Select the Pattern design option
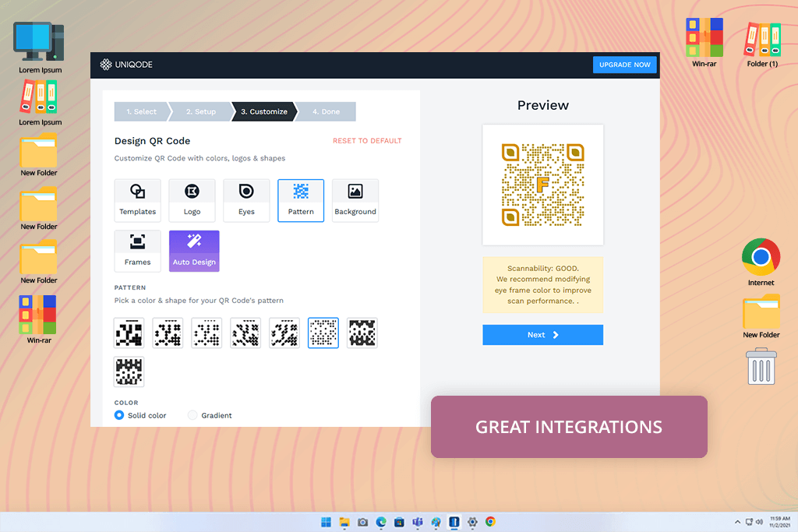Image resolution: width=798 pixels, height=532 pixels. 301,200
